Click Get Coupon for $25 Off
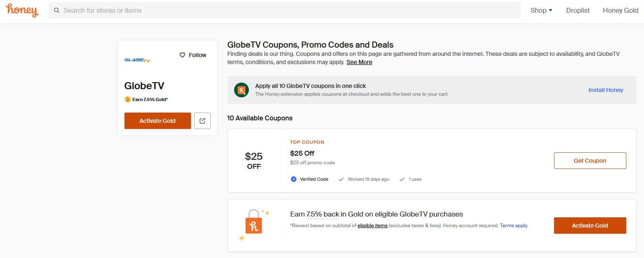This screenshot has width=644, height=258. click(590, 161)
